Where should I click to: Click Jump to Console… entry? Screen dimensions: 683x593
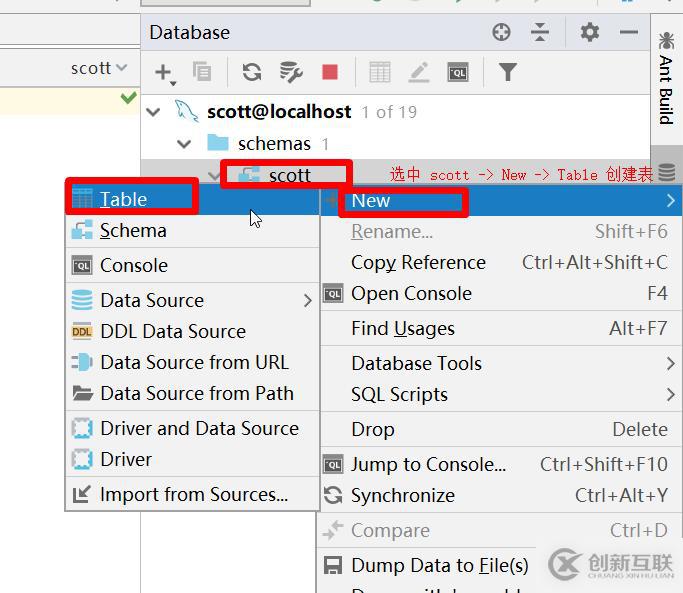click(x=501, y=464)
